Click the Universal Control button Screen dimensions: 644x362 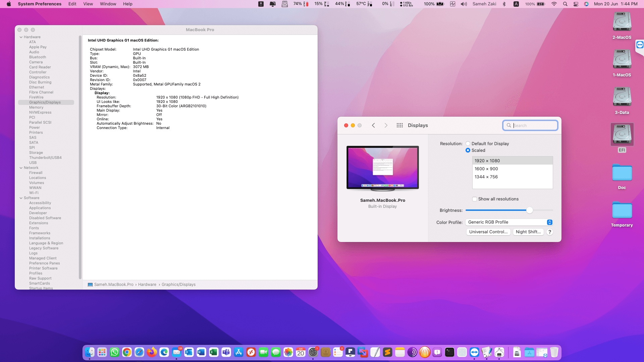(x=488, y=232)
